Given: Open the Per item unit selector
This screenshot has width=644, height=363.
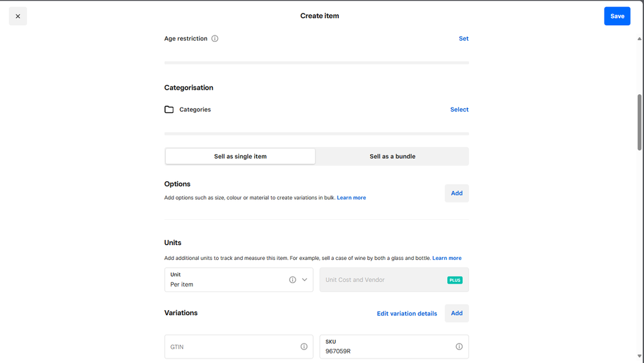Looking at the screenshot, I should point(226,280).
